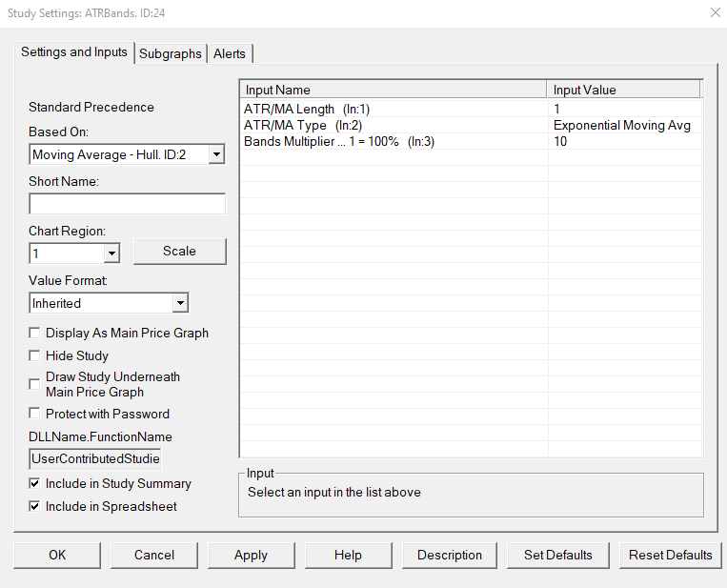Open the Chart Region dropdown
The height and width of the screenshot is (588, 727).
[x=111, y=253]
